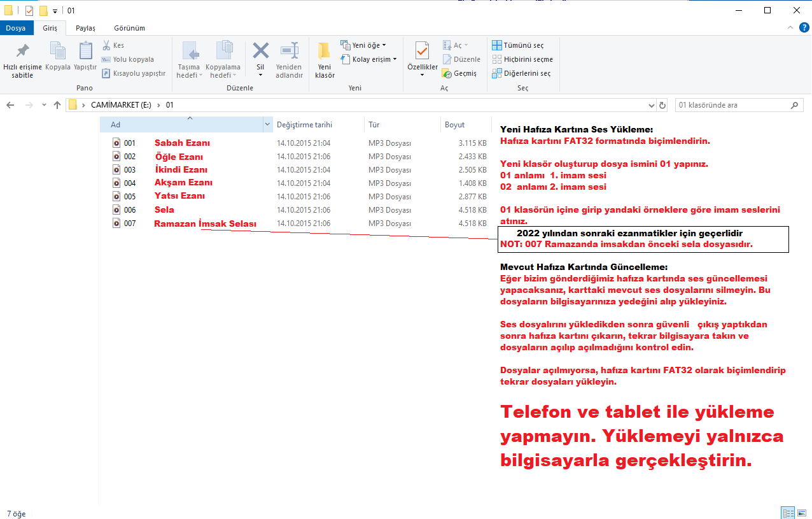Viewport: 812px width, 519px height.
Task: Click the Hızlı erişime sabitle pin icon
Action: click(x=22, y=51)
